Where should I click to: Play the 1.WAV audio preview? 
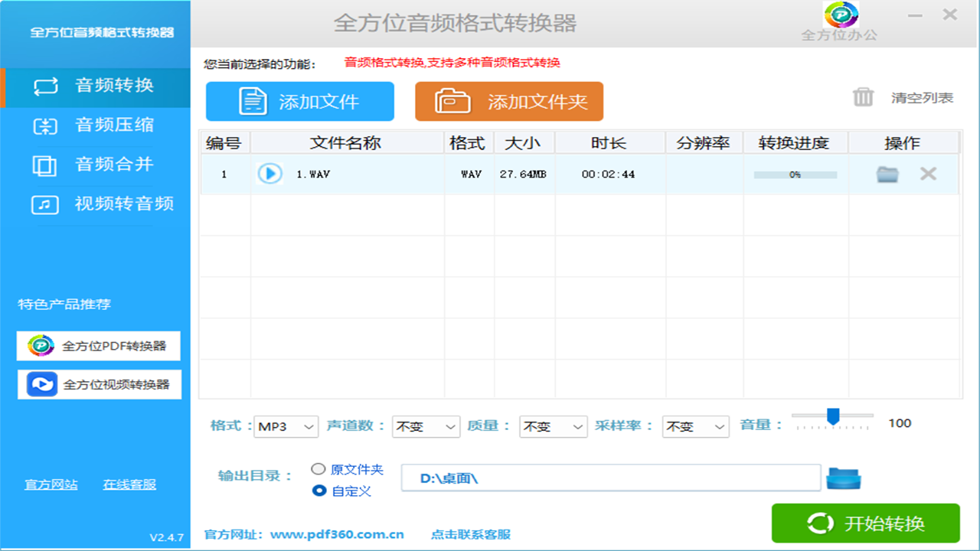tap(269, 174)
